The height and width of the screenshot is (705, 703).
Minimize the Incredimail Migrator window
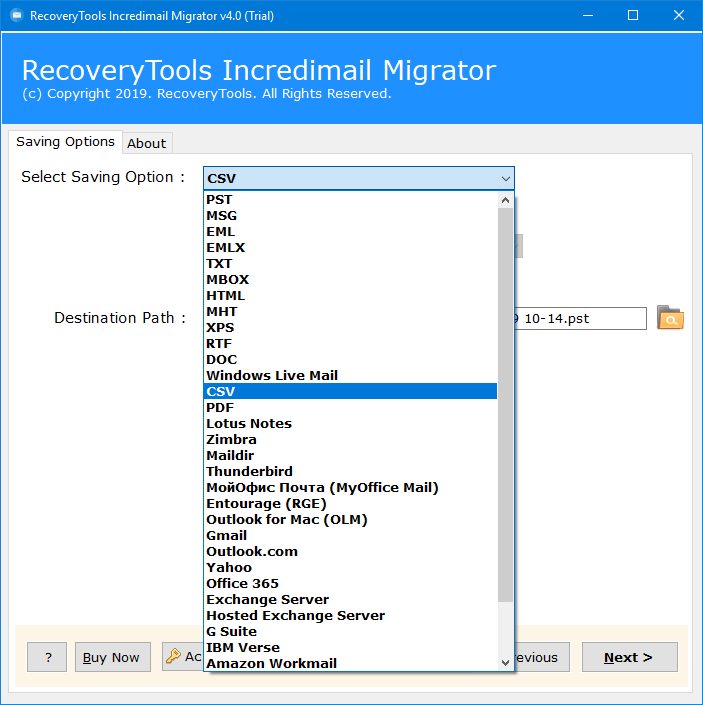587,16
